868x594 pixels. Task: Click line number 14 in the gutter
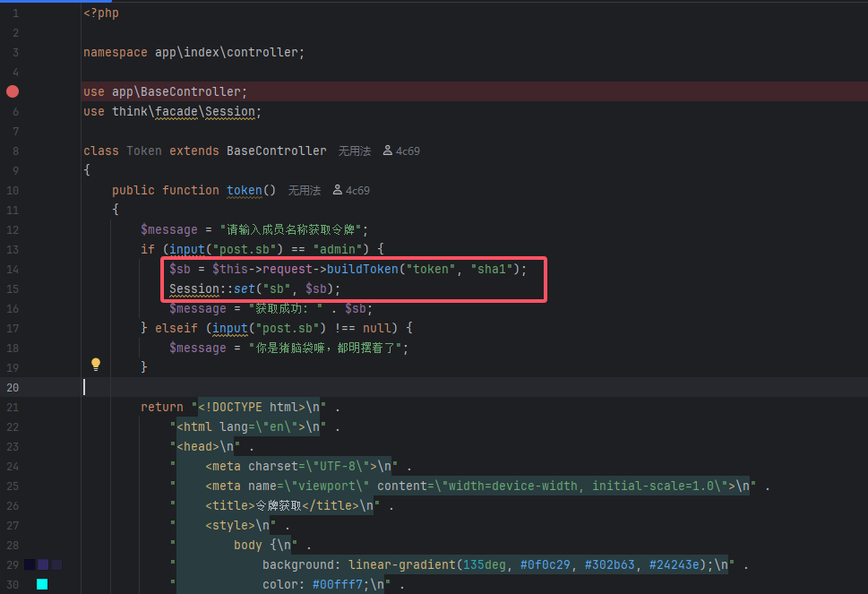tap(13, 269)
